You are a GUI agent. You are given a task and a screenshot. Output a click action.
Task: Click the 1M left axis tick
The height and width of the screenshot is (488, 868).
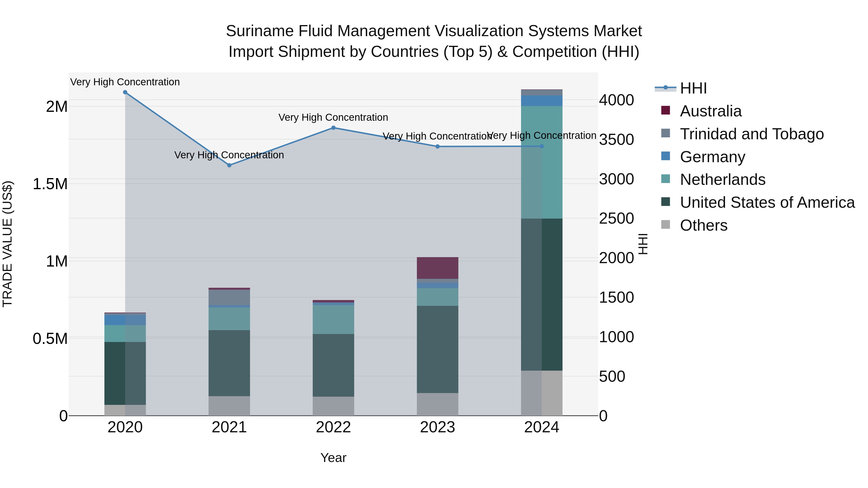pos(57,261)
